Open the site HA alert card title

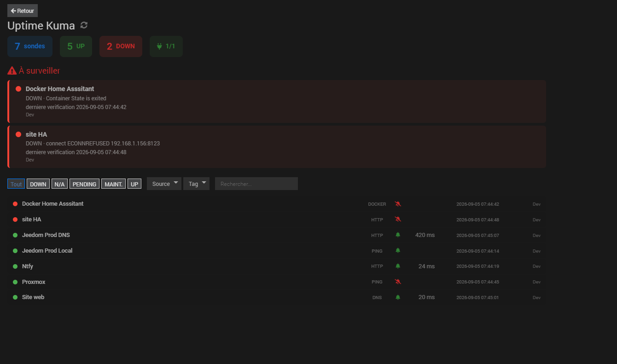point(36,134)
